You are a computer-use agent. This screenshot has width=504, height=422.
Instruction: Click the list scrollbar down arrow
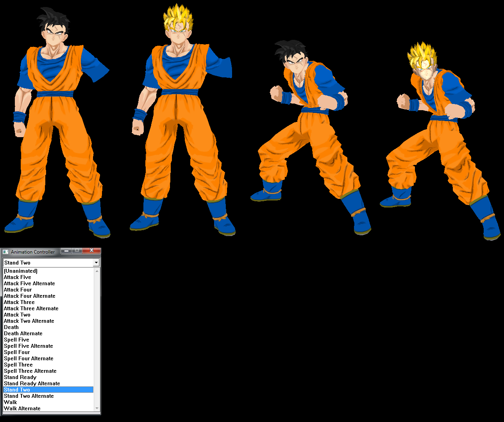tap(97, 408)
